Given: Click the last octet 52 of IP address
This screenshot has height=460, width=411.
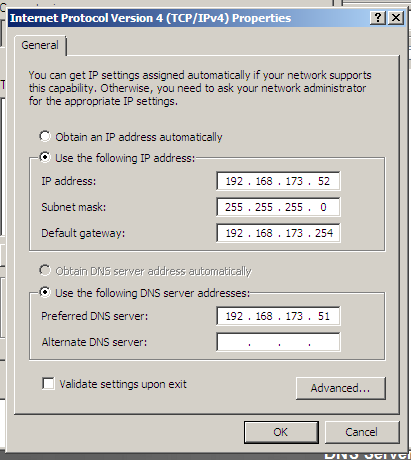Looking at the screenshot, I should coord(323,181).
